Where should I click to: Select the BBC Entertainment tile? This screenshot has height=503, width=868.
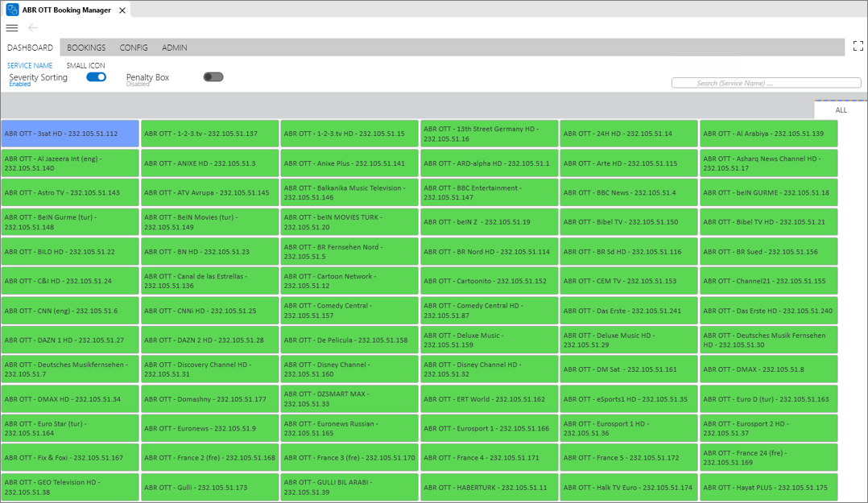click(x=490, y=192)
